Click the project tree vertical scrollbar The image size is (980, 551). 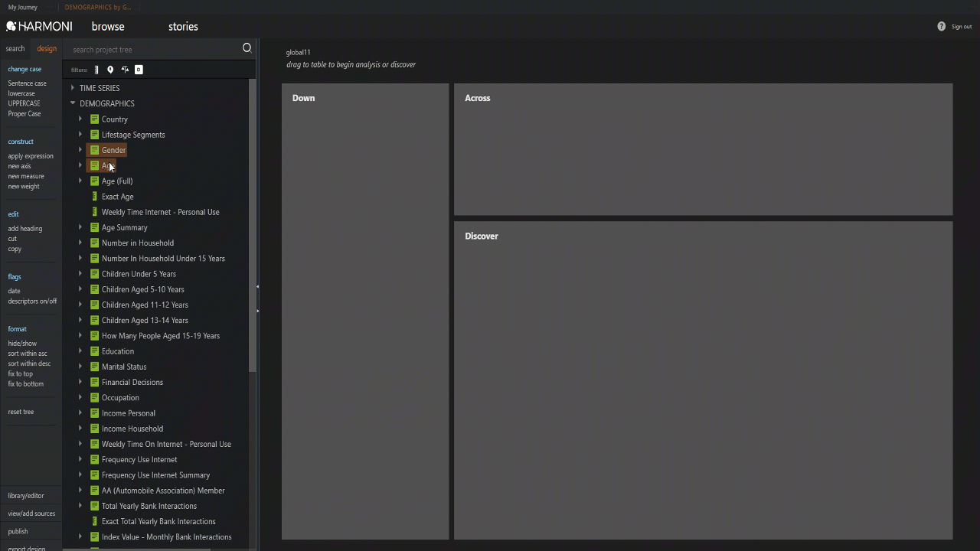coord(253,226)
